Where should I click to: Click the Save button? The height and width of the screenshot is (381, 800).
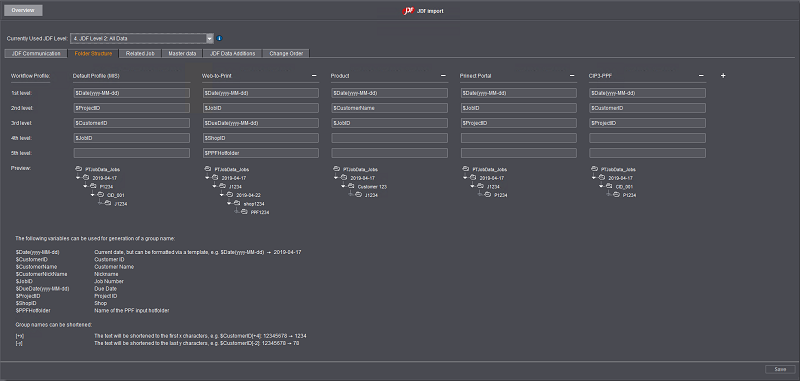tap(780, 369)
